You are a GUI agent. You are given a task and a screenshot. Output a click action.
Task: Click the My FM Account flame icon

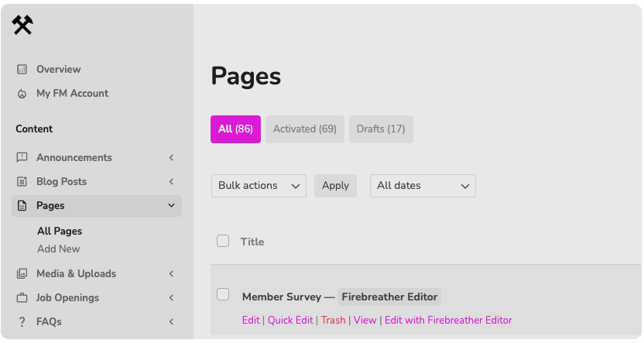click(x=22, y=94)
